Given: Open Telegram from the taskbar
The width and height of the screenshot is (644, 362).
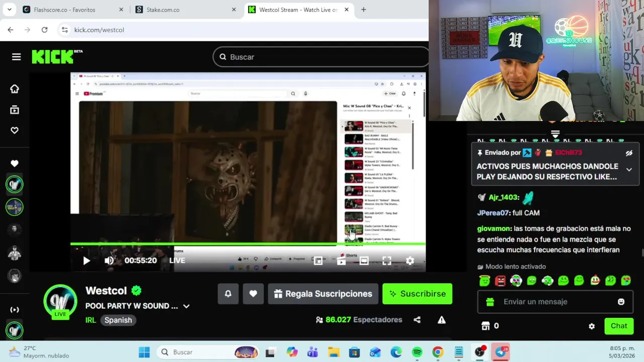Looking at the screenshot, I should [x=501, y=352].
